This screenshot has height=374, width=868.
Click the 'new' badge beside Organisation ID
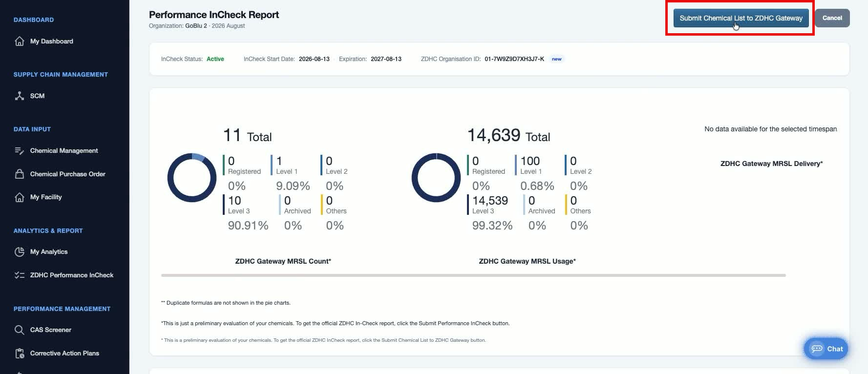pos(556,59)
